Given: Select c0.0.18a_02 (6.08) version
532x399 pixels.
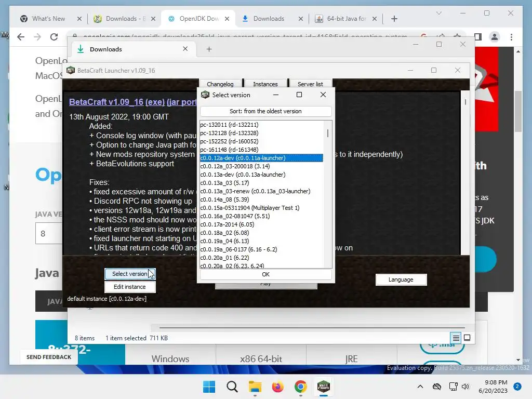Looking at the screenshot, I should tap(261, 233).
